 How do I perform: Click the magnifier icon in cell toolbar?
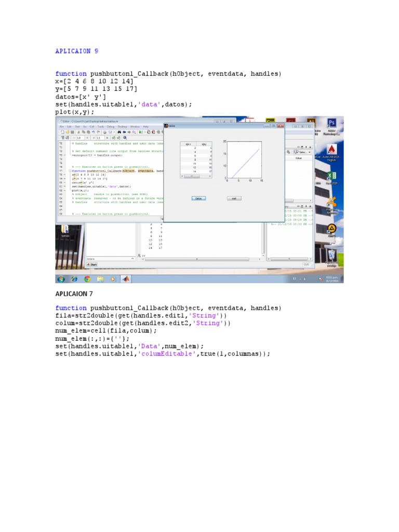[125, 138]
